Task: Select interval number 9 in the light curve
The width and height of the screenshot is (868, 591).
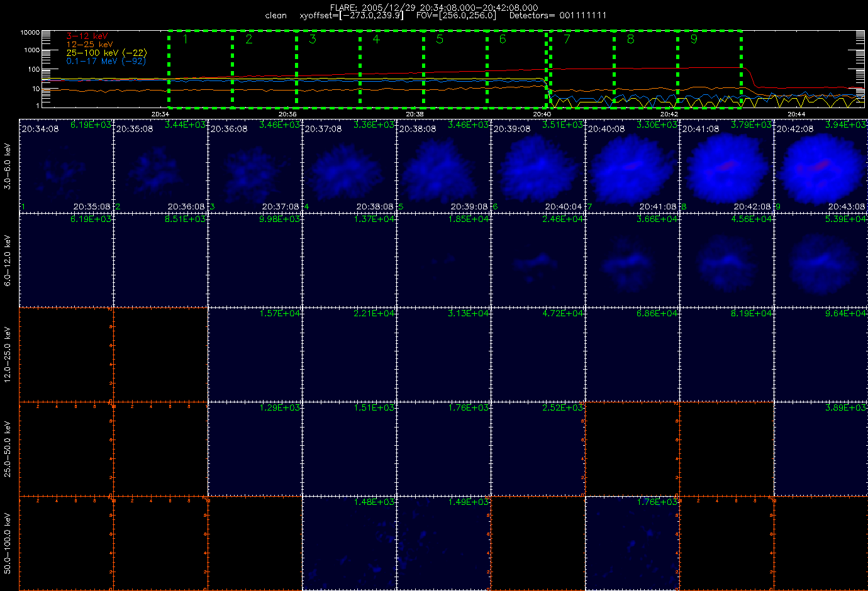Action: 694,39
